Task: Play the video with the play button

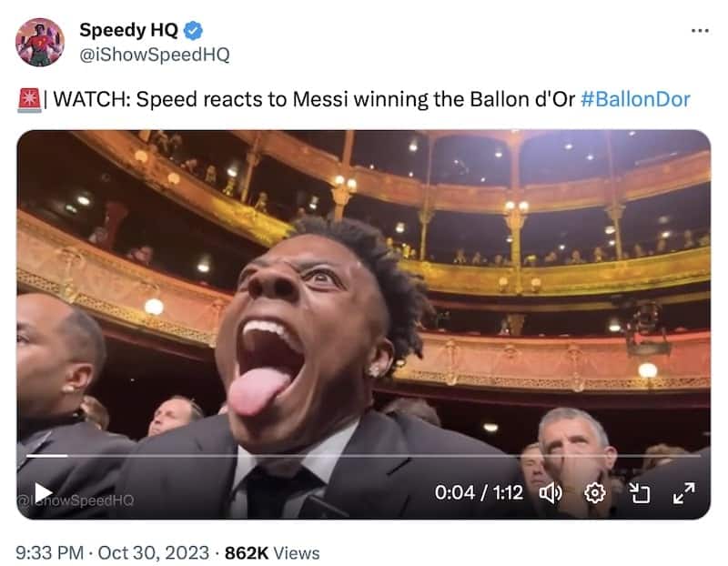Action: click(x=43, y=492)
